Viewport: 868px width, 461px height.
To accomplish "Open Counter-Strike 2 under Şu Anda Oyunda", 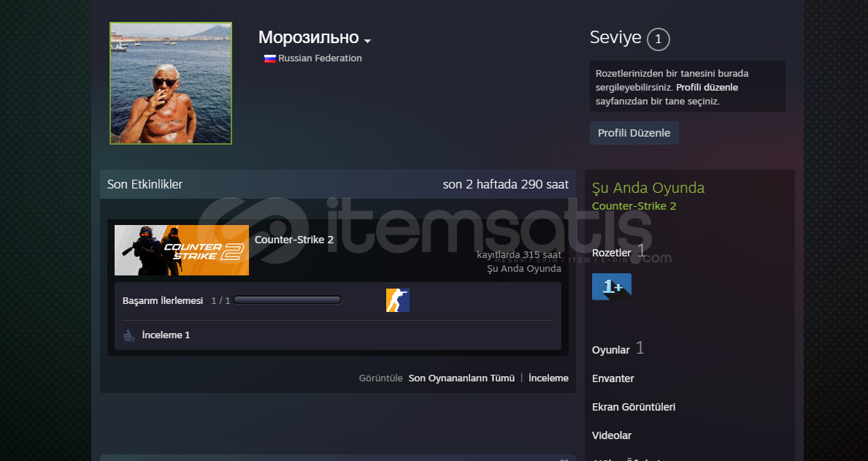I will point(634,206).
